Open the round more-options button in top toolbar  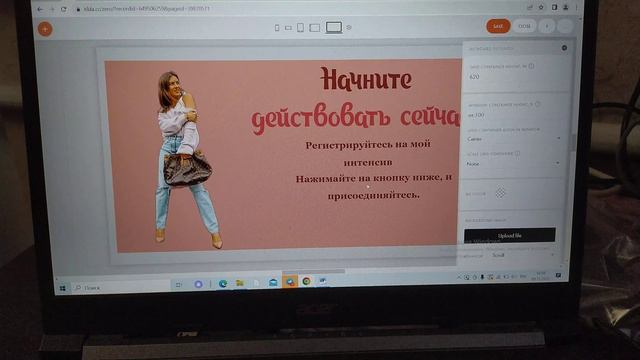[x=565, y=26]
